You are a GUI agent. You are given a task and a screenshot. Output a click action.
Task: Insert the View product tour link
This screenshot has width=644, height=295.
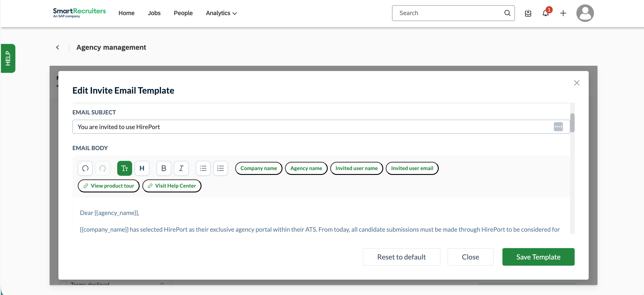(x=109, y=186)
